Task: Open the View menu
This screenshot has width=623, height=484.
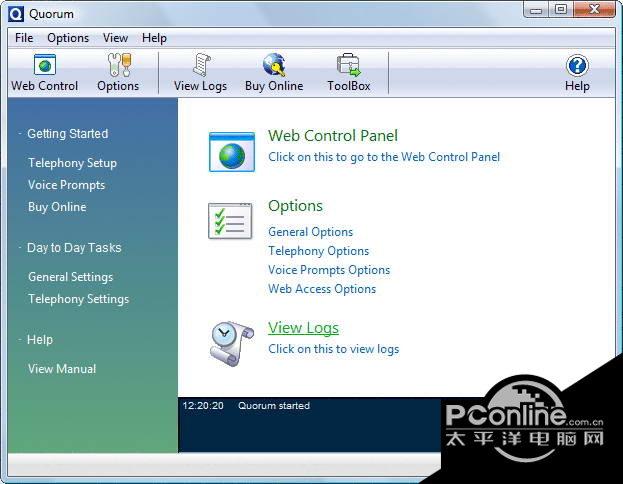Action: point(115,38)
